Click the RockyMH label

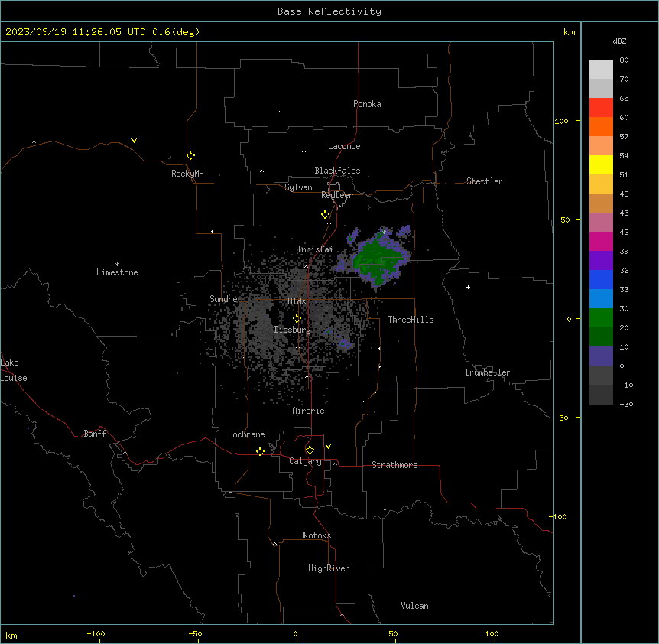(x=187, y=174)
